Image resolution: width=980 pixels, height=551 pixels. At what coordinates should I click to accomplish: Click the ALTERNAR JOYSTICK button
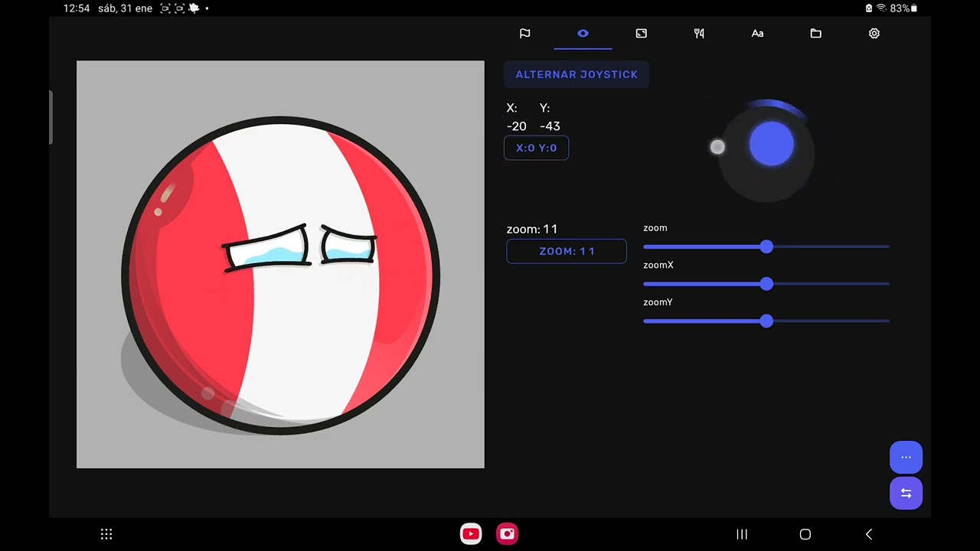pos(577,74)
